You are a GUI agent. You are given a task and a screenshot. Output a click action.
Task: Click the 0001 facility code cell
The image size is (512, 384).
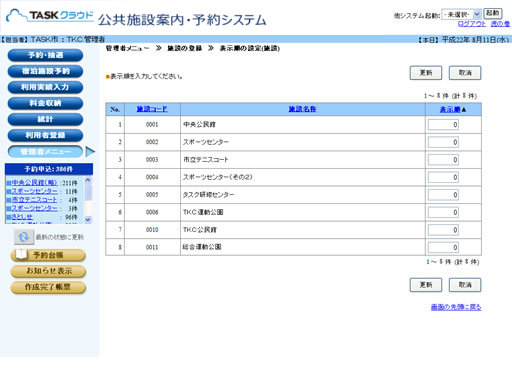point(152,124)
